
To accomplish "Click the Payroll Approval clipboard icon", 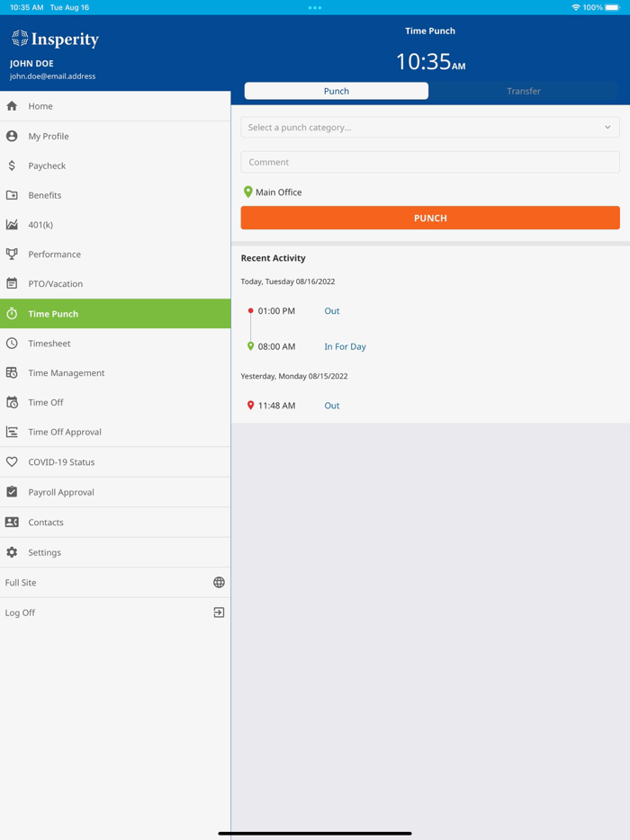I will 12,492.
